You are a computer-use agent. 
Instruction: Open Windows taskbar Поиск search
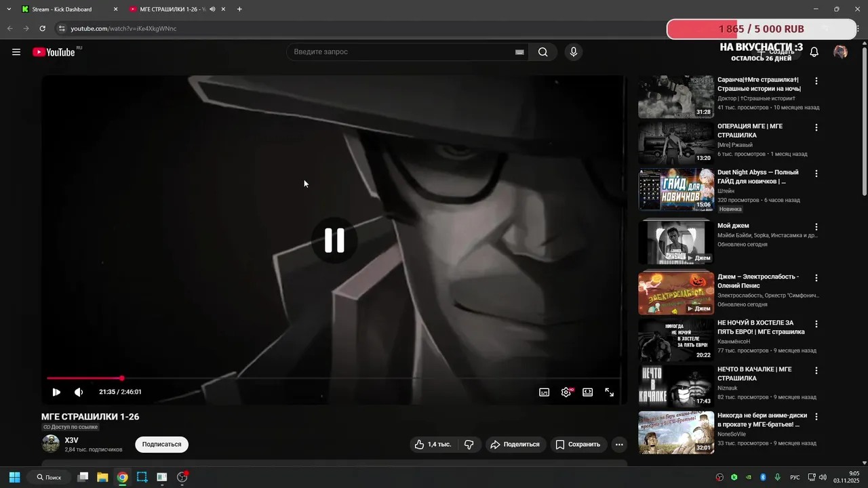tap(47, 477)
